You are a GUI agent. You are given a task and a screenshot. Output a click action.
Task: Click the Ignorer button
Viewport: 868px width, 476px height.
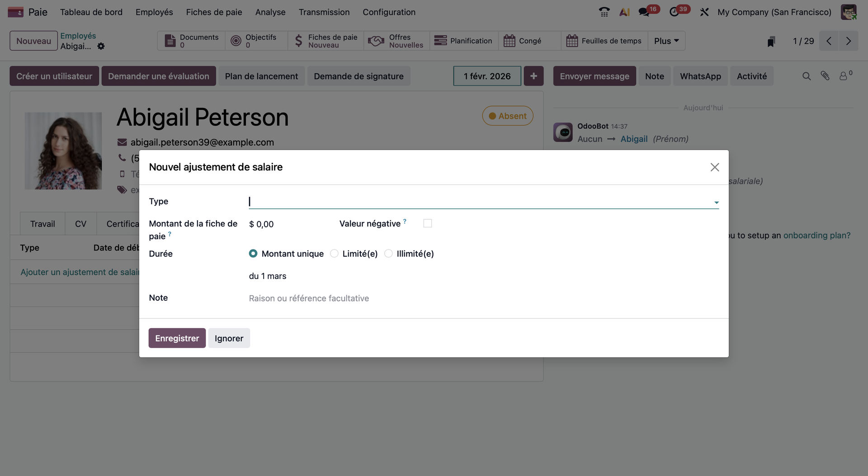[x=229, y=338]
